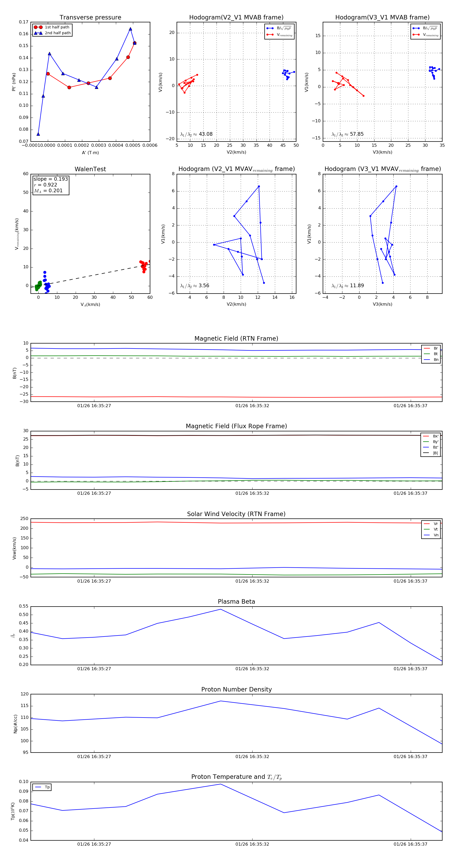
Task: Click the 'Vr' legend entry
Action: click(431, 524)
